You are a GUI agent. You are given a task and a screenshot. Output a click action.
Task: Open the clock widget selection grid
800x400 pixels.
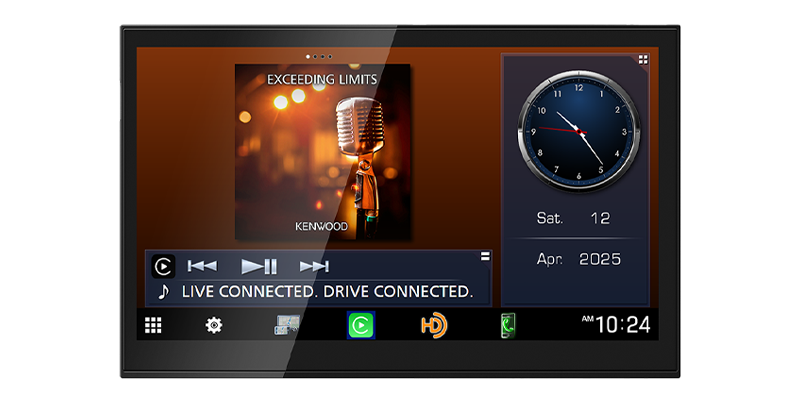643,60
